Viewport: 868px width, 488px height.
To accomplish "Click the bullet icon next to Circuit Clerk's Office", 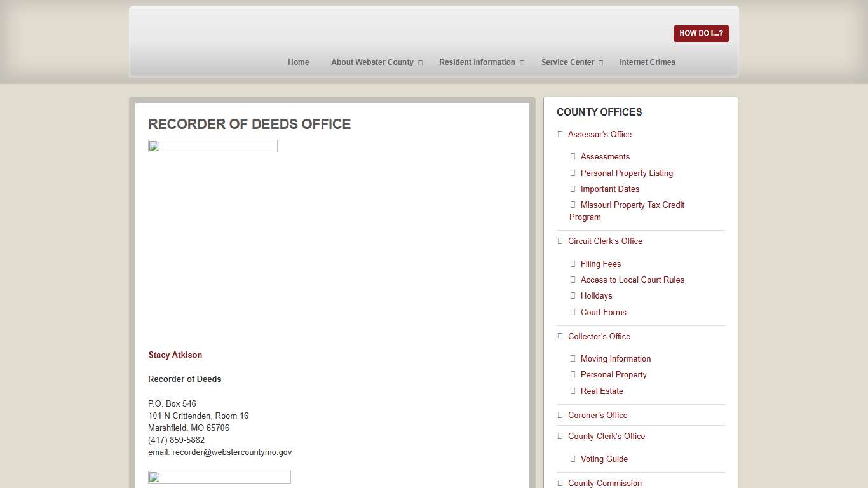I will click(x=560, y=241).
